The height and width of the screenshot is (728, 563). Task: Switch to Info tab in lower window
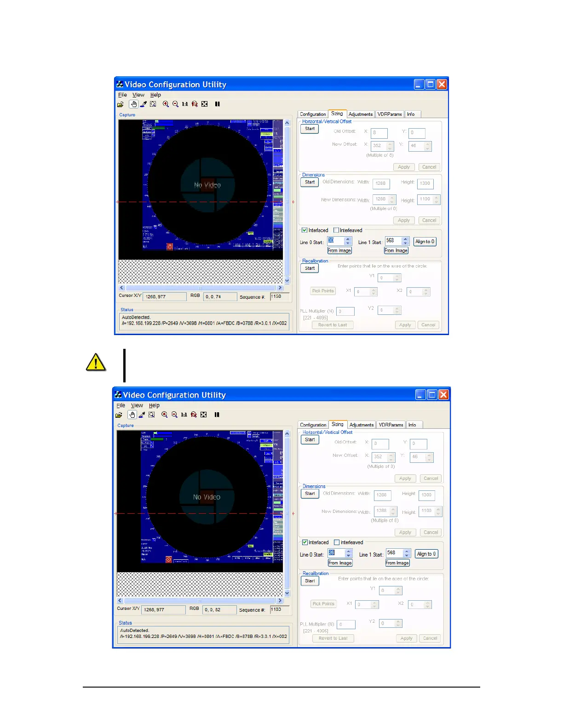click(x=412, y=425)
